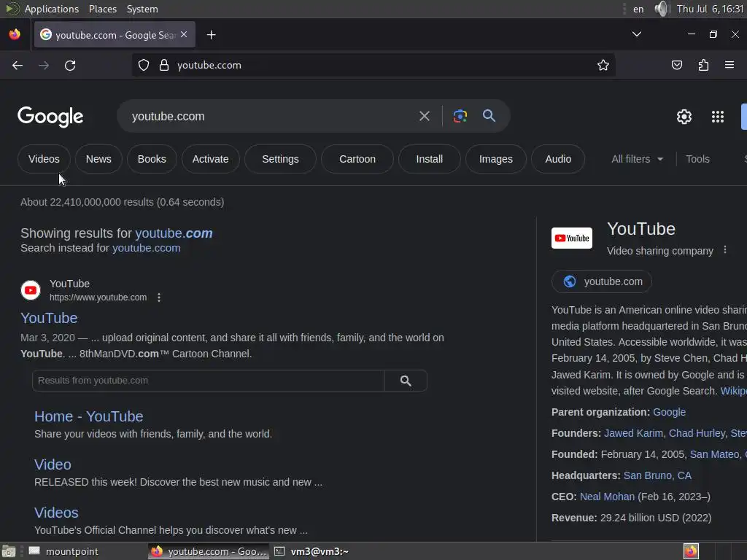
Task: Open the Chad Hurley founder link
Action: pyautogui.click(x=697, y=433)
